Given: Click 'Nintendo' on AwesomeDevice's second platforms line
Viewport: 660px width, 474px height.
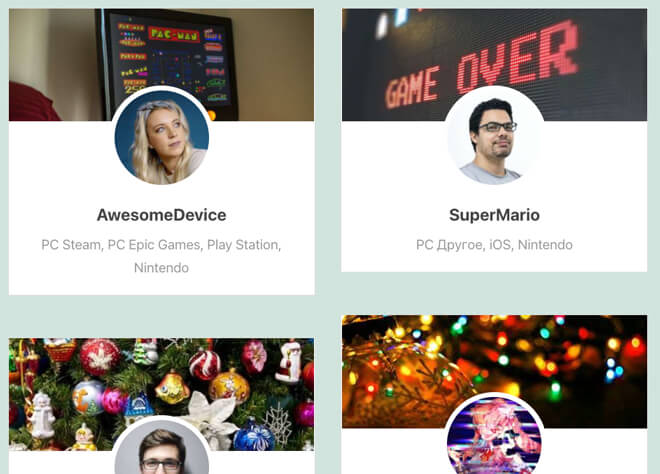Looking at the screenshot, I should click(x=161, y=268).
